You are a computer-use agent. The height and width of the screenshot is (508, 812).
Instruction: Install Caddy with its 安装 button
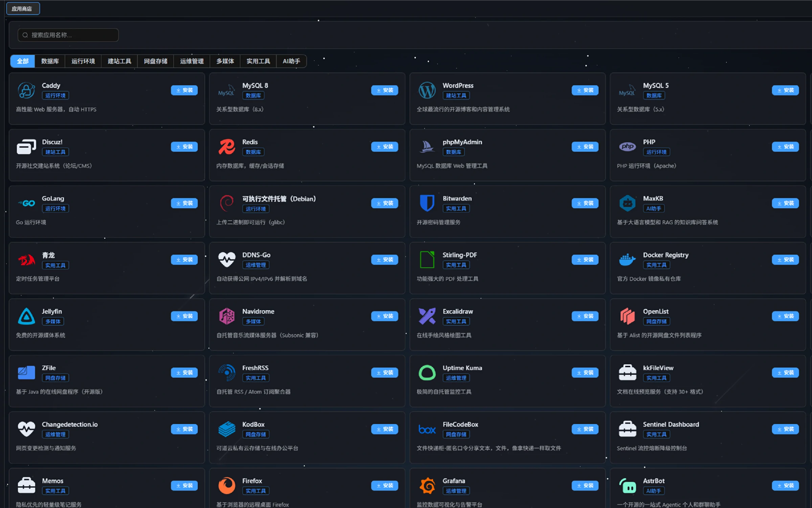(x=184, y=90)
